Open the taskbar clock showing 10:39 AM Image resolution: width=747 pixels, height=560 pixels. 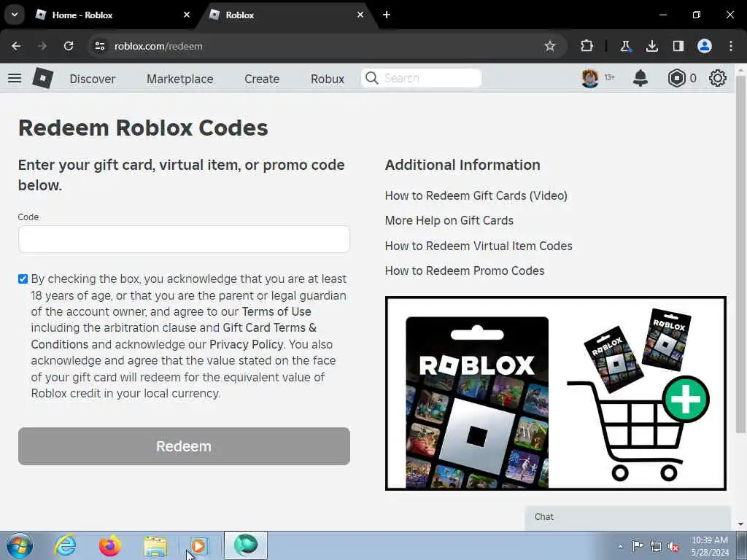click(x=710, y=546)
